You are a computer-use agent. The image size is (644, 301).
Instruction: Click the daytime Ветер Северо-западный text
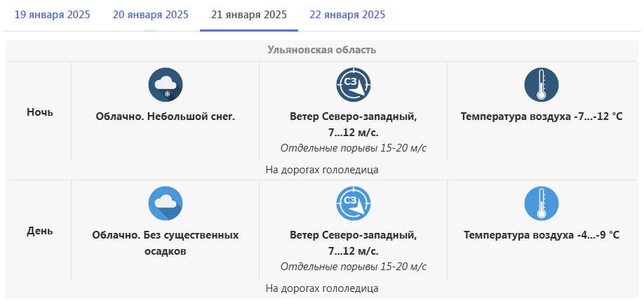coord(354,235)
